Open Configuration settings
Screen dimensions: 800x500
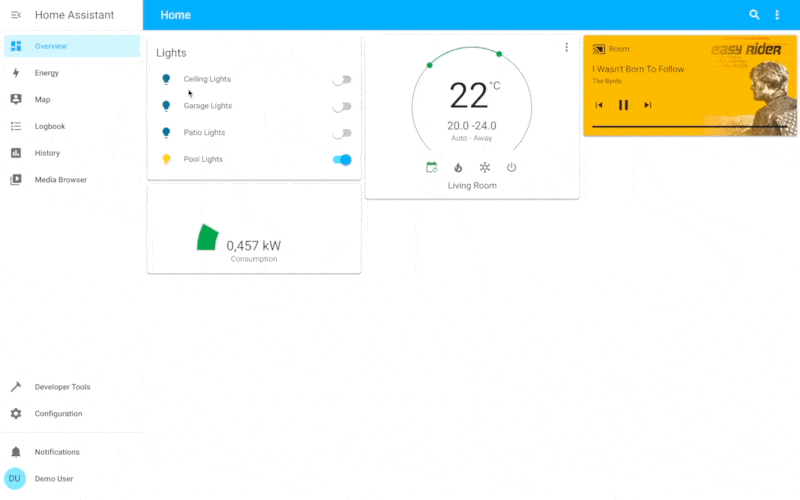pyautogui.click(x=71, y=414)
